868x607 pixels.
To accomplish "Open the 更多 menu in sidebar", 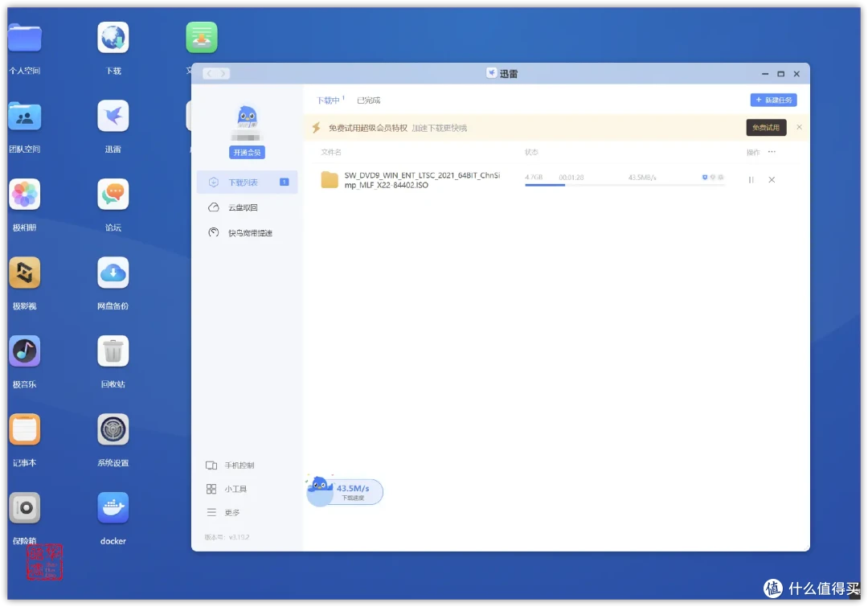I will (223, 513).
